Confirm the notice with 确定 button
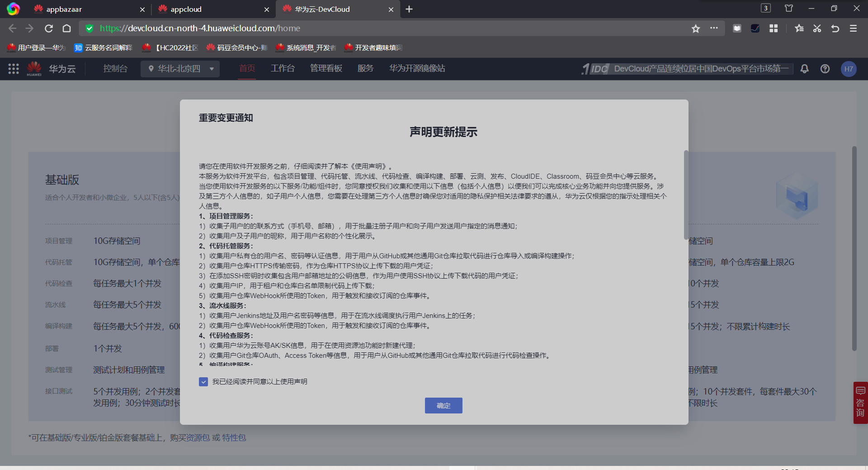 coord(443,406)
